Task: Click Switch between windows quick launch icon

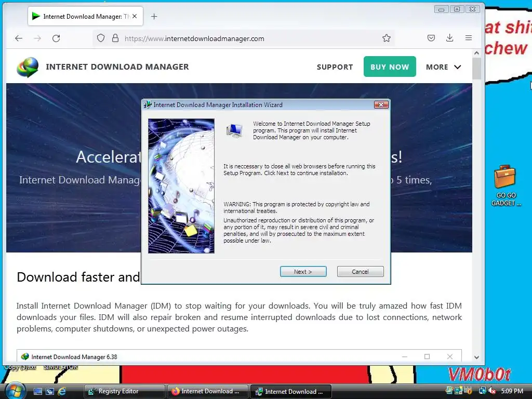Action: point(50,391)
